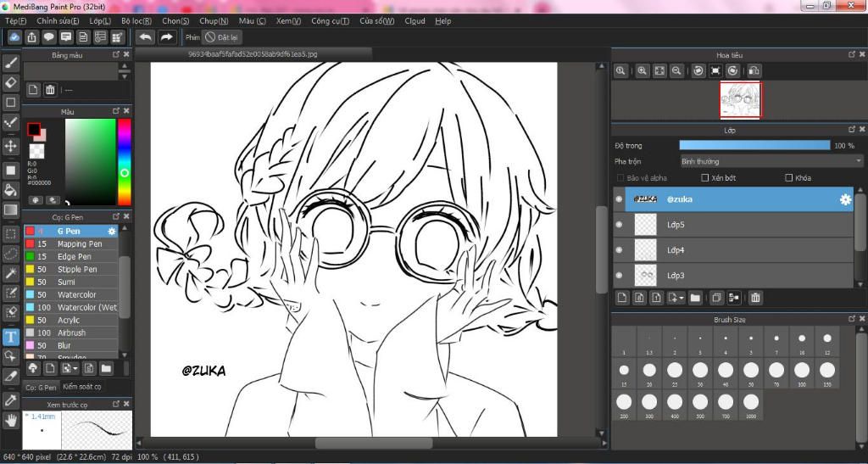This screenshot has width=868, height=464.
Task: Select the Bucket fill tool
Action: point(11,190)
